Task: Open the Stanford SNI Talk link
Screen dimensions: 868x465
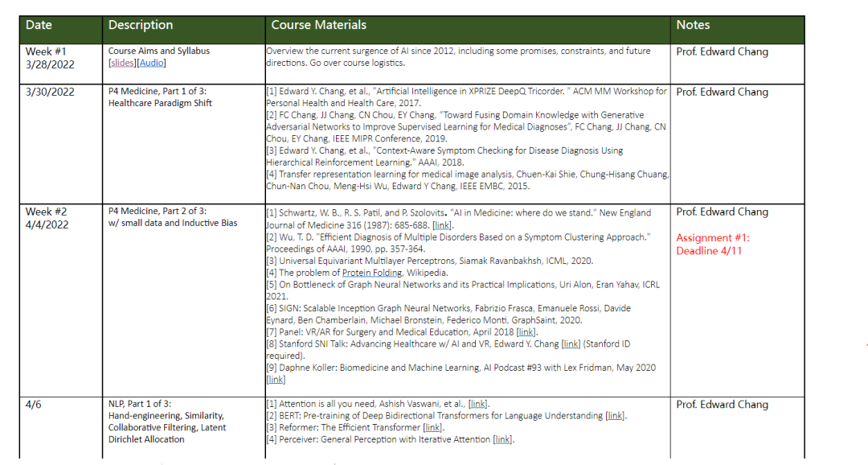Action: [x=571, y=344]
